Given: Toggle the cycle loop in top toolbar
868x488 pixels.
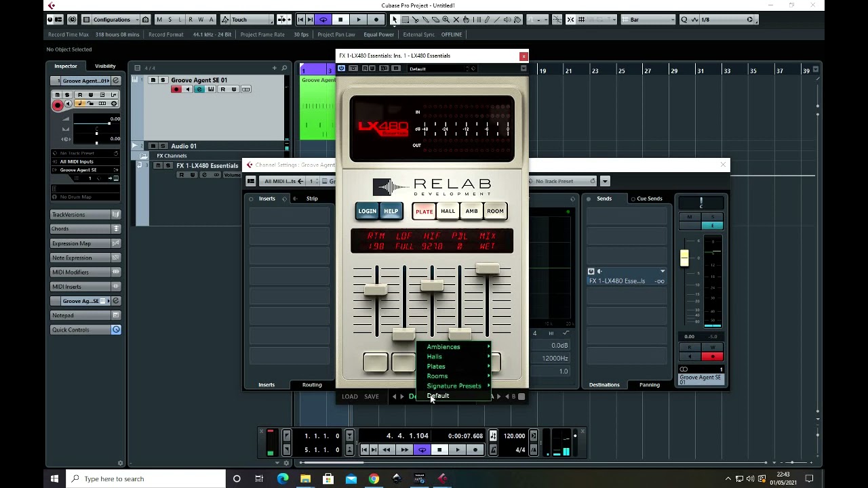Looking at the screenshot, I should click(323, 20).
